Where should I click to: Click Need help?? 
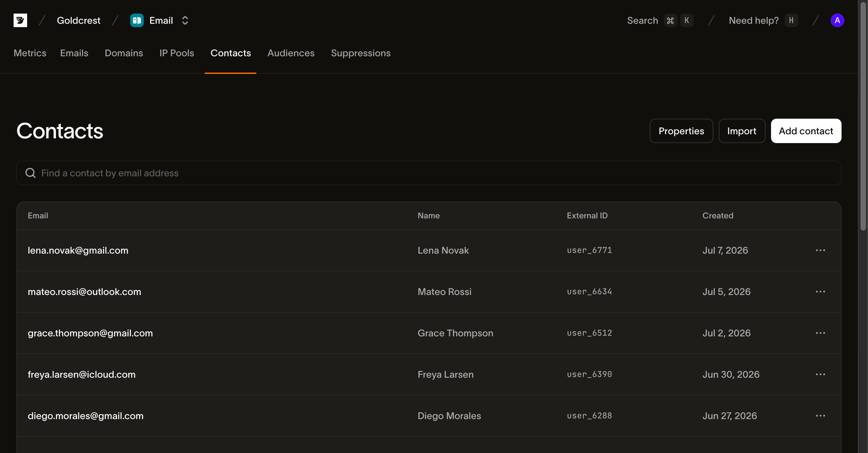754,20
